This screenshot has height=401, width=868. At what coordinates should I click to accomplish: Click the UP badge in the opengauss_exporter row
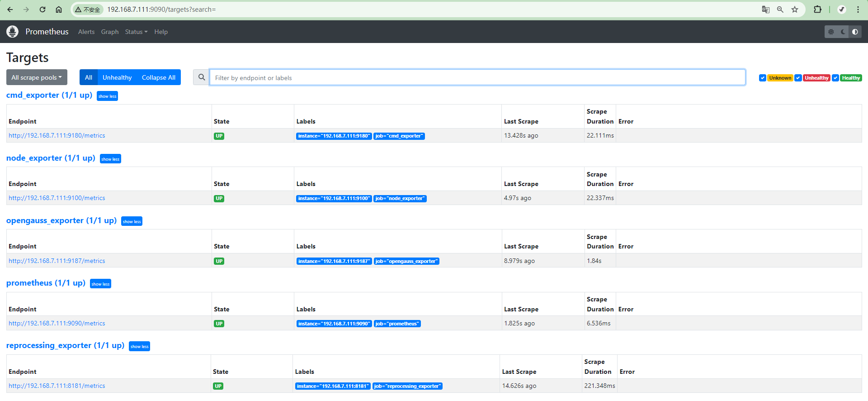click(x=219, y=261)
